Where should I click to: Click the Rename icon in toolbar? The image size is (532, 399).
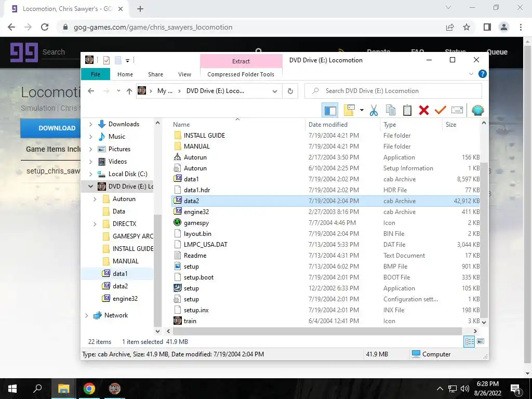click(x=457, y=110)
